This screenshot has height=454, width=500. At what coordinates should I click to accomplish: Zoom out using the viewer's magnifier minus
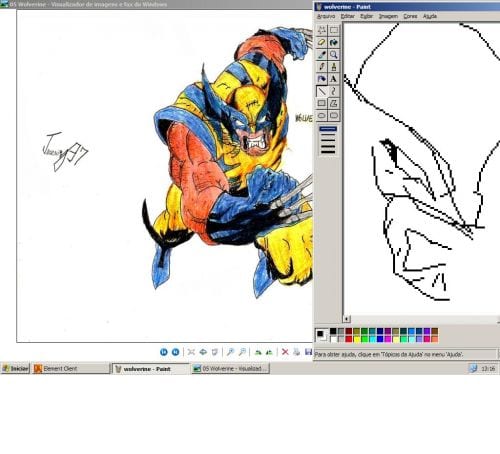tap(242, 352)
